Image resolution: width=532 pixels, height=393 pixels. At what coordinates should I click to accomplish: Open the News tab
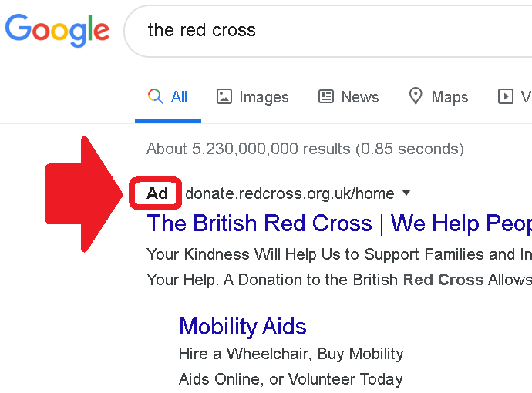[x=360, y=97]
